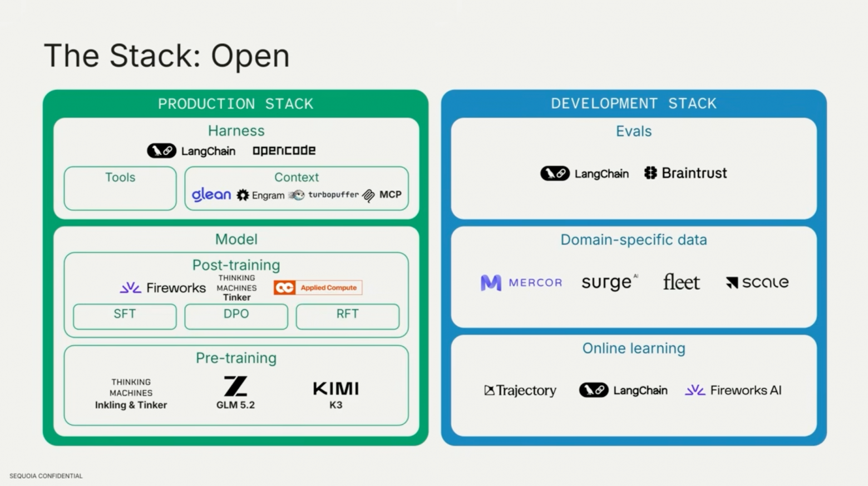Click the "GLM 5.2" label
868x486 pixels.
tap(235, 405)
